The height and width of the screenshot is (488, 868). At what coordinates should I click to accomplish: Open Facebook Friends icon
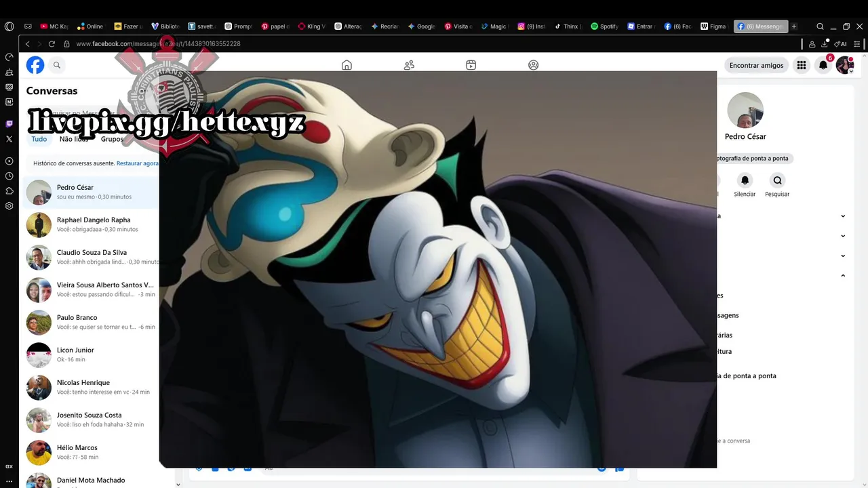(x=409, y=65)
